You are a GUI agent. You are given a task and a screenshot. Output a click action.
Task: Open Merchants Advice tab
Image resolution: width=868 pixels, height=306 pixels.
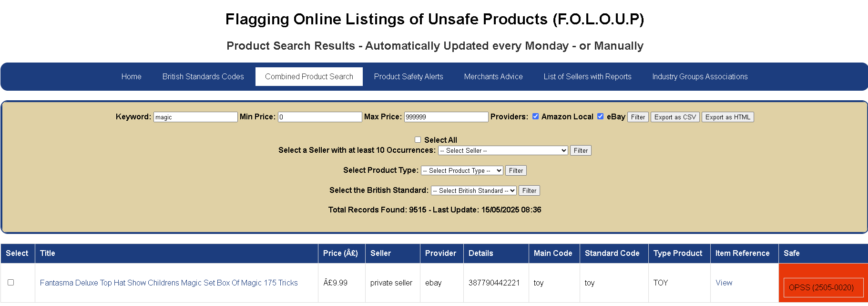click(493, 76)
